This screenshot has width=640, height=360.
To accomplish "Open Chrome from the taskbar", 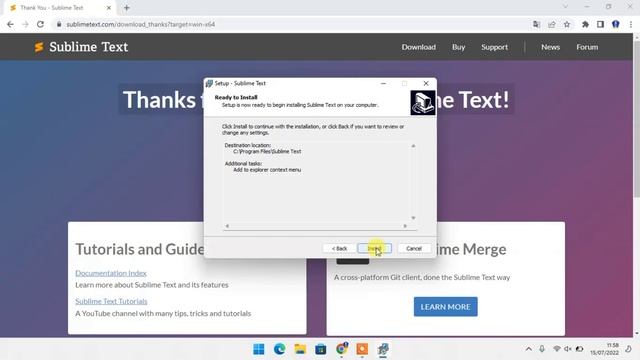I will (x=342, y=349).
